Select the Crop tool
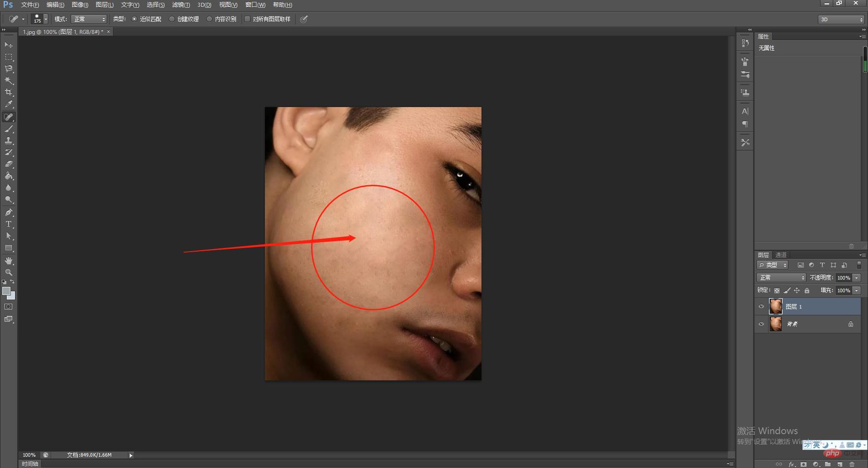The image size is (868, 468). pos(9,92)
